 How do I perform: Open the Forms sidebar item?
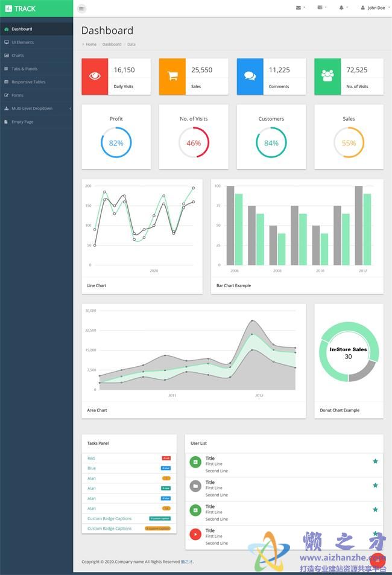point(17,95)
